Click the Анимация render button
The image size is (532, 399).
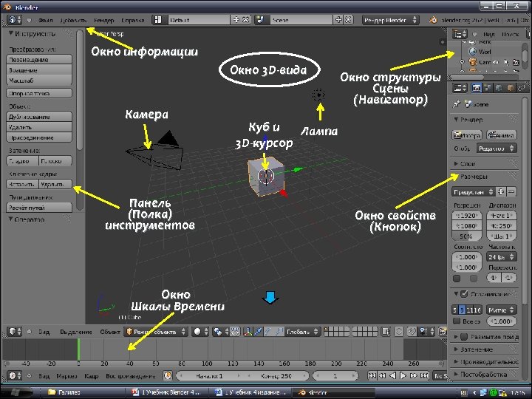[502, 135]
